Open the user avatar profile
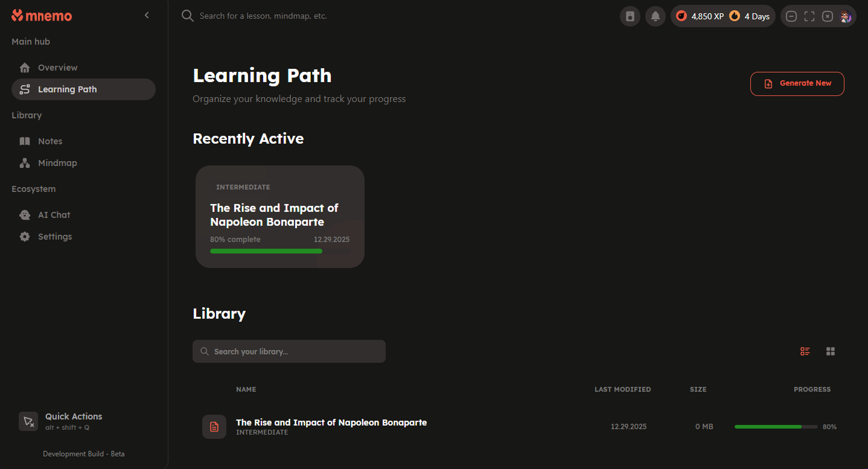 coord(846,16)
